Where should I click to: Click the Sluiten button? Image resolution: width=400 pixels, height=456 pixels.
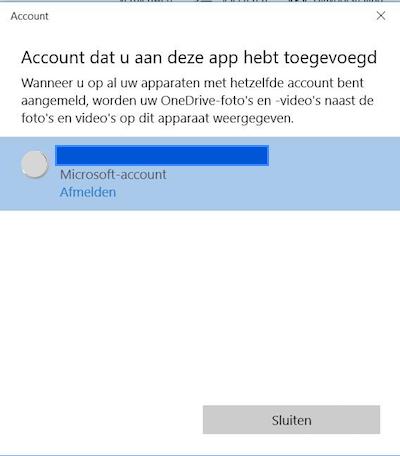[291, 420]
